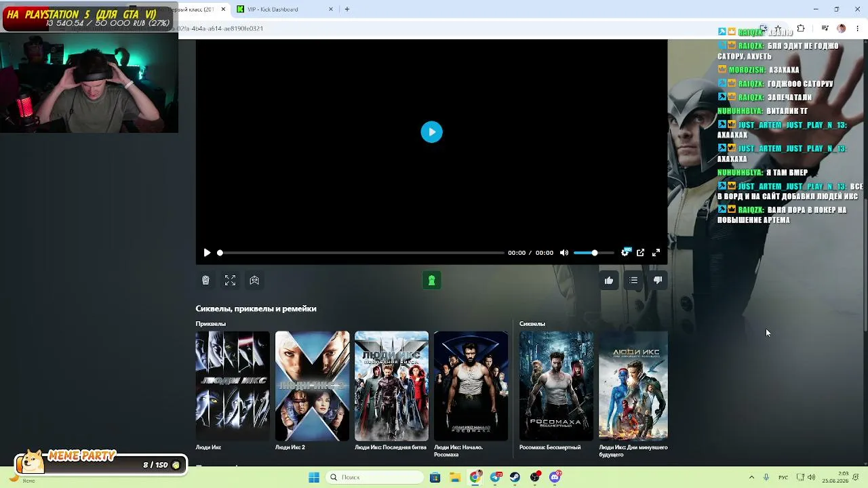Open Telegram from the taskbar
The width and height of the screenshot is (868, 488).
[495, 477]
